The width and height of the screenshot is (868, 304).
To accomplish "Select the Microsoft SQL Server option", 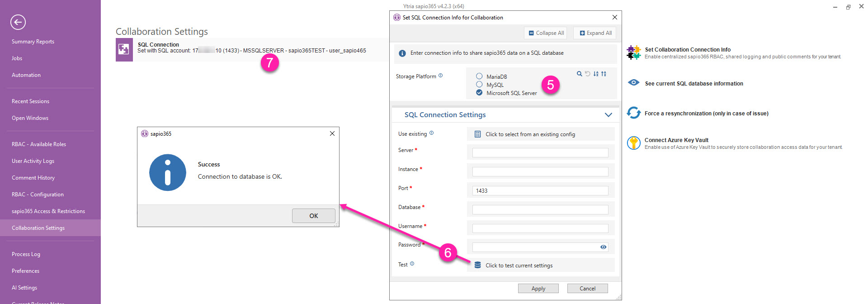I will point(479,92).
